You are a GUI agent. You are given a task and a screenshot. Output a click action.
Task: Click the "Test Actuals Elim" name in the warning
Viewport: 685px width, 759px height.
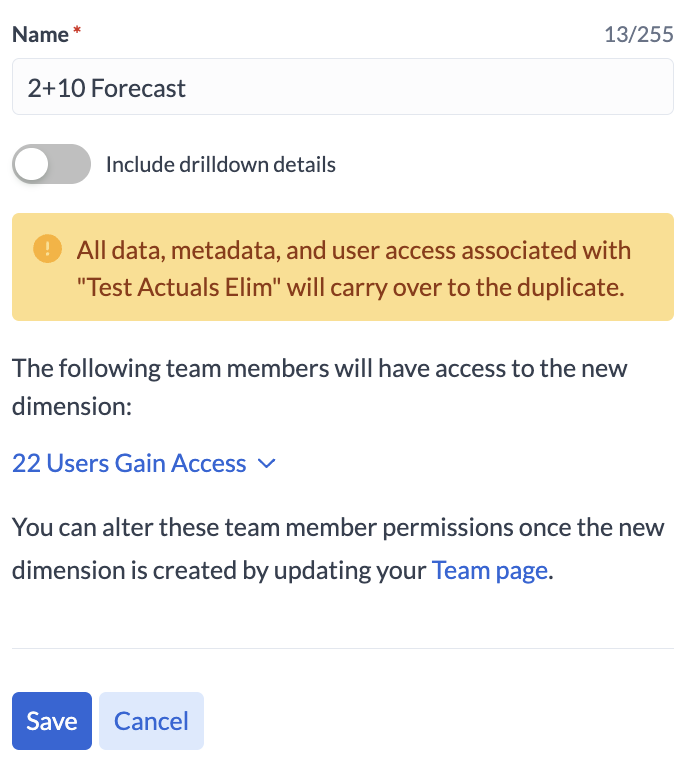(182, 288)
